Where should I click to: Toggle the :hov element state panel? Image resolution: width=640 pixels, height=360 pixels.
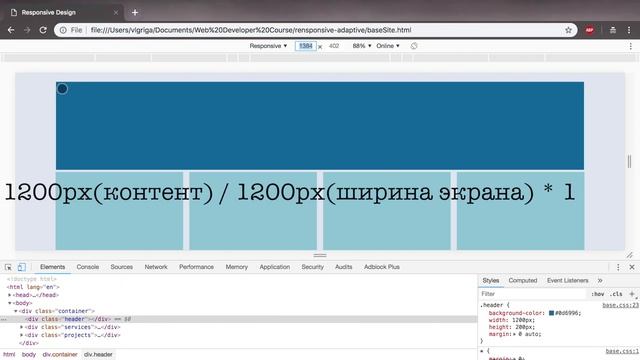click(x=598, y=294)
